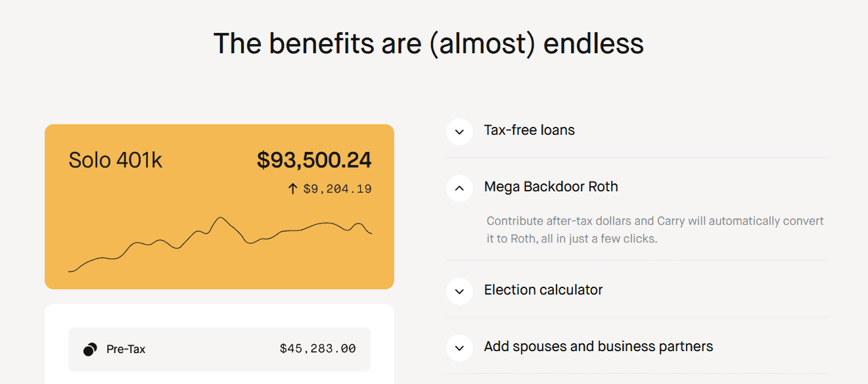Open the Tax-free loans title
The width and height of the screenshot is (868, 384).
click(x=530, y=130)
